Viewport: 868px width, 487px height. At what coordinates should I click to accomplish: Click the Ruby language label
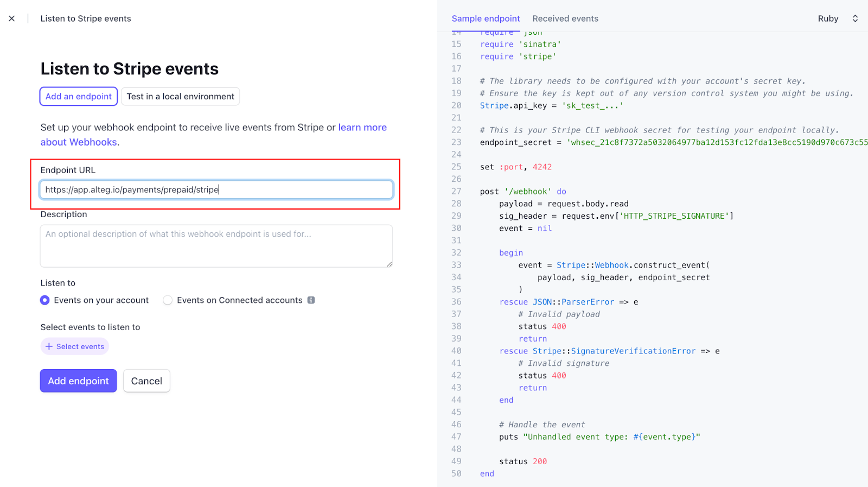click(828, 18)
